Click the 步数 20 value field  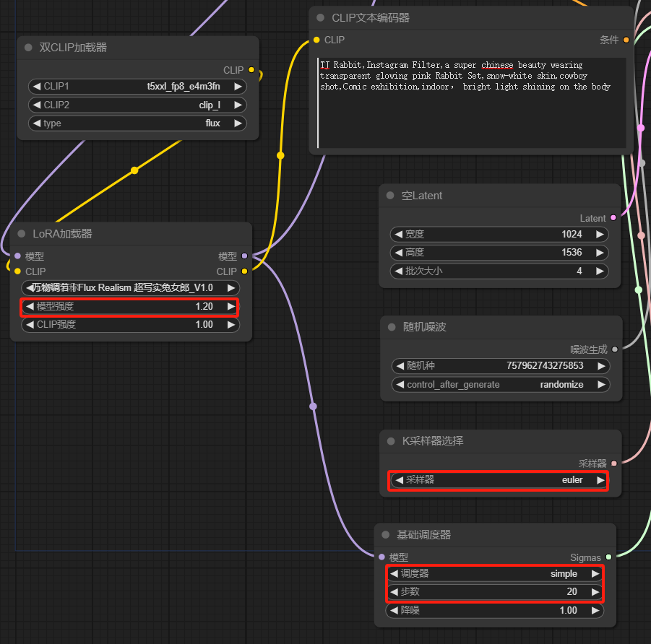click(x=494, y=592)
